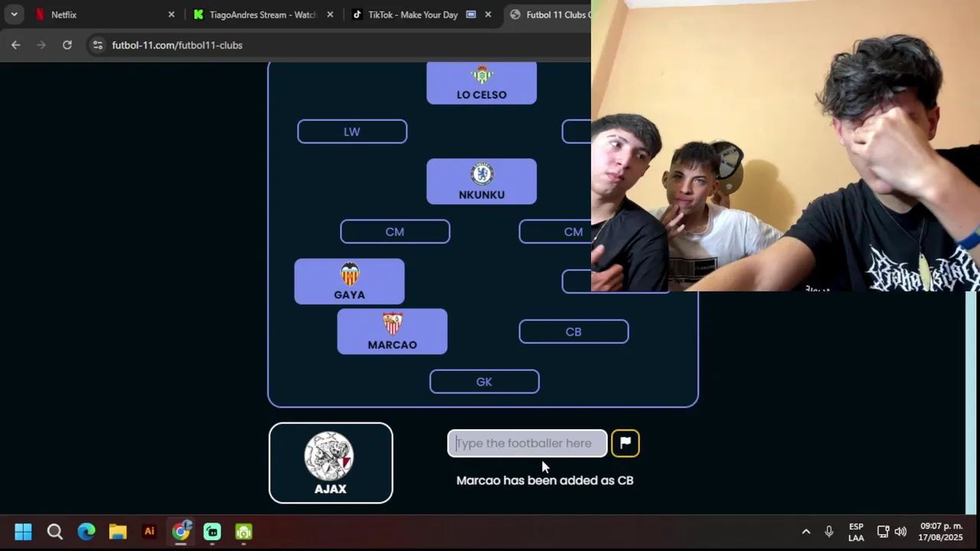The width and height of the screenshot is (980, 551).
Task: Click the Chelsea crest on NKUNKU card
Action: pos(482,174)
